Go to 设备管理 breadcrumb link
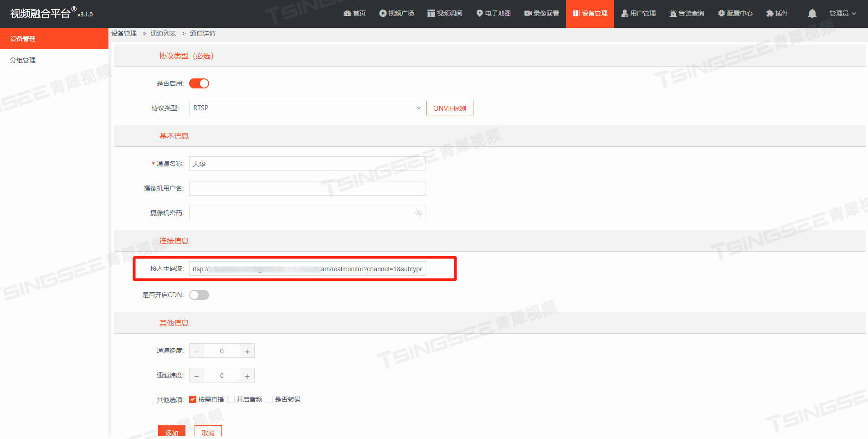The width and height of the screenshot is (868, 439). pos(124,33)
